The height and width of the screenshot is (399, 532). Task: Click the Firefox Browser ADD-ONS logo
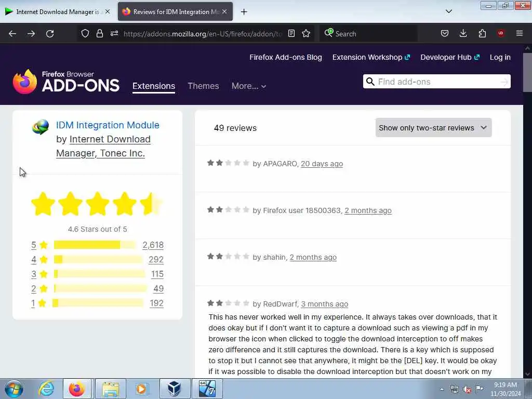[x=66, y=82]
